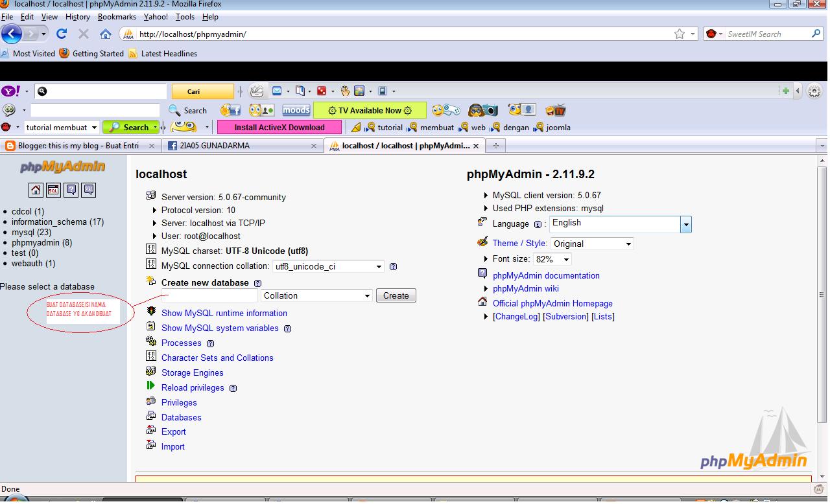The image size is (830, 504).
Task: Click the stop loading X icon
Action: coord(84,34)
